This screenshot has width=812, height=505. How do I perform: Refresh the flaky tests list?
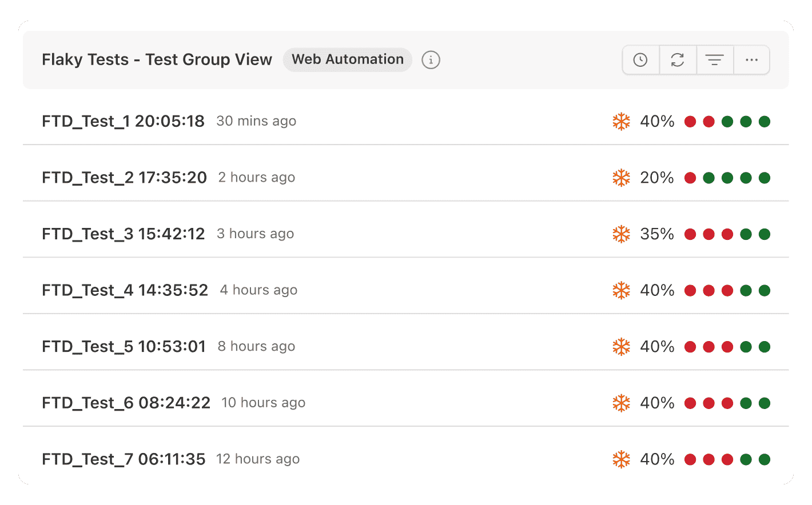pyautogui.click(x=678, y=59)
